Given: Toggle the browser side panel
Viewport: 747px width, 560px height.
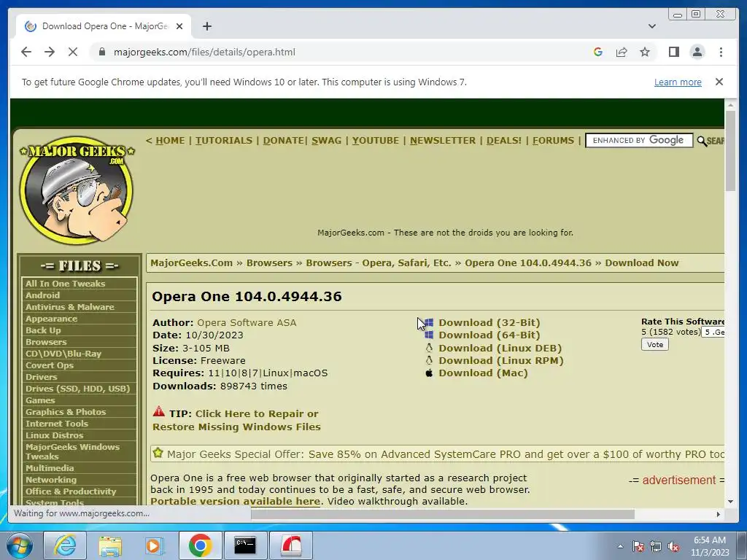Looking at the screenshot, I should pos(673,52).
